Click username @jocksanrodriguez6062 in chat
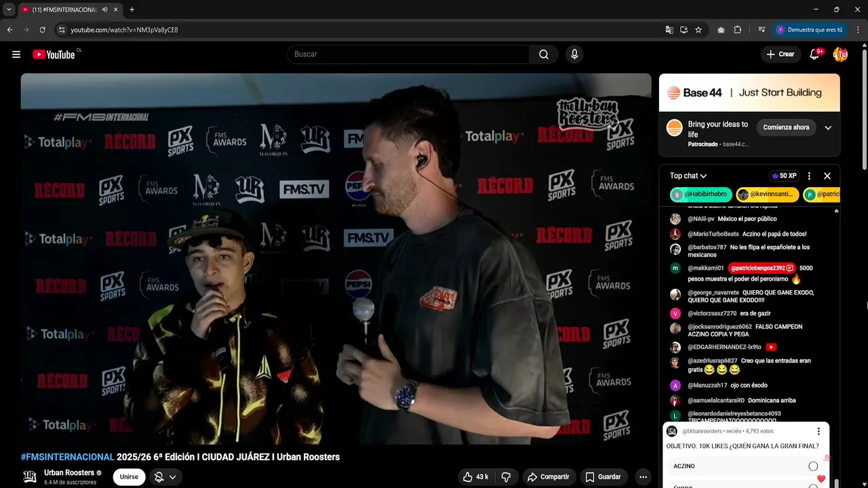This screenshot has width=868, height=488. tap(719, 327)
